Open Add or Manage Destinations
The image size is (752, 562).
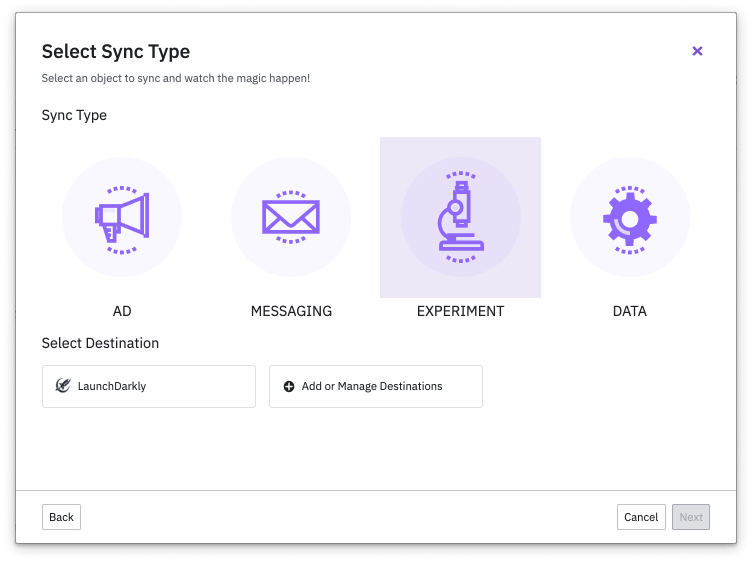(x=376, y=386)
